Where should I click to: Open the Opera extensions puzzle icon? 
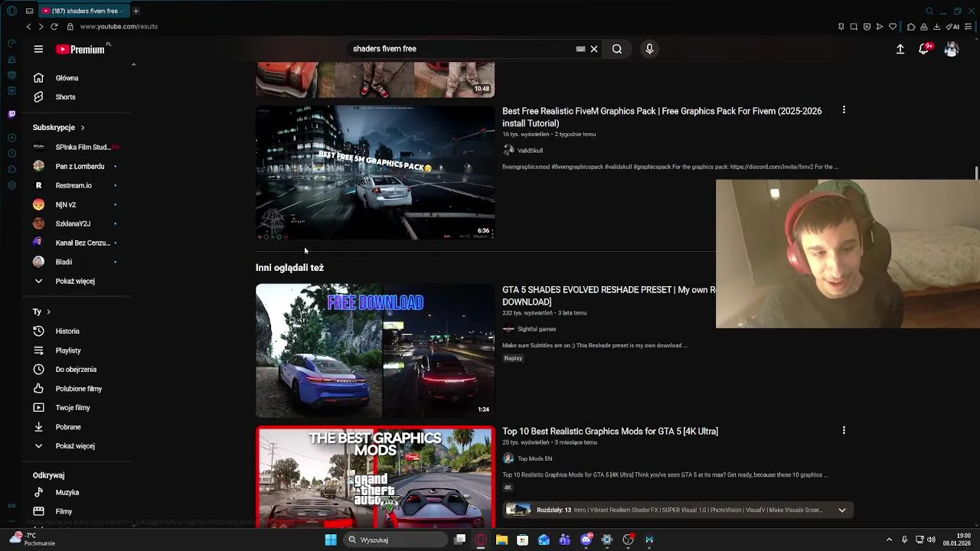[911, 27]
